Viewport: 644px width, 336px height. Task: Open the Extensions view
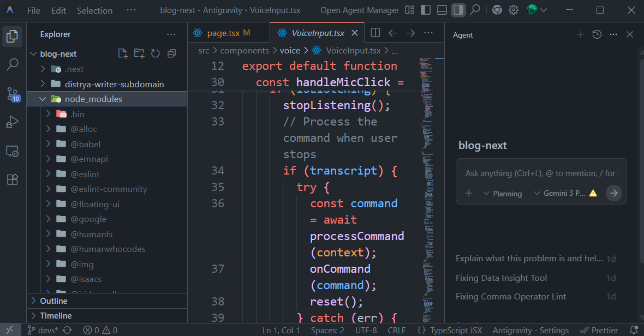coord(13,179)
